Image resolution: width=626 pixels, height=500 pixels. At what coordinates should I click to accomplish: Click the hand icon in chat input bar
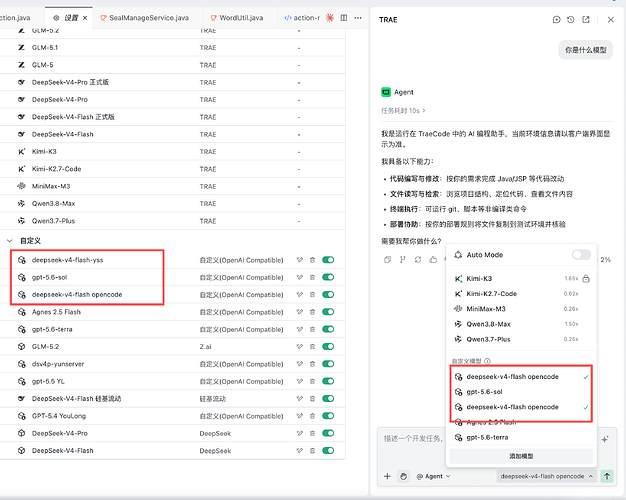click(x=404, y=476)
